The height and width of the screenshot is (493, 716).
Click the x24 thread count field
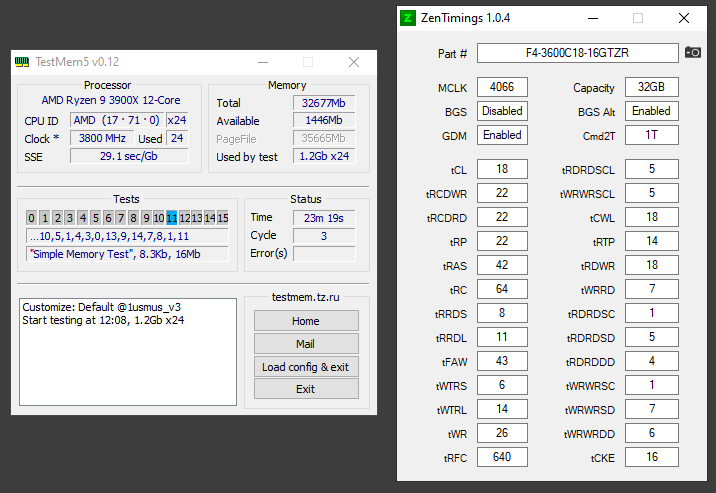pyautogui.click(x=177, y=120)
